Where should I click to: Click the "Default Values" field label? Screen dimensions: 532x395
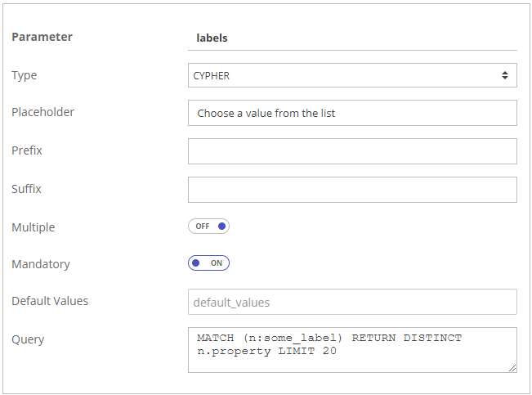(x=50, y=301)
